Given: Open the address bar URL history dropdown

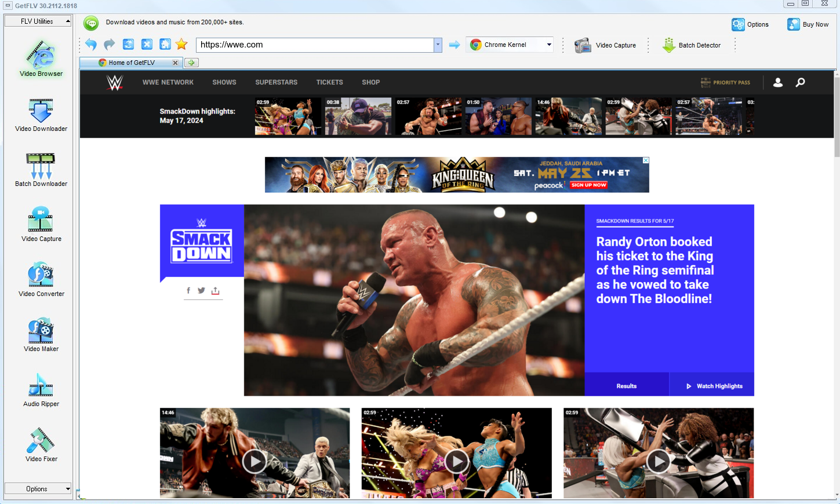Looking at the screenshot, I should click(438, 45).
